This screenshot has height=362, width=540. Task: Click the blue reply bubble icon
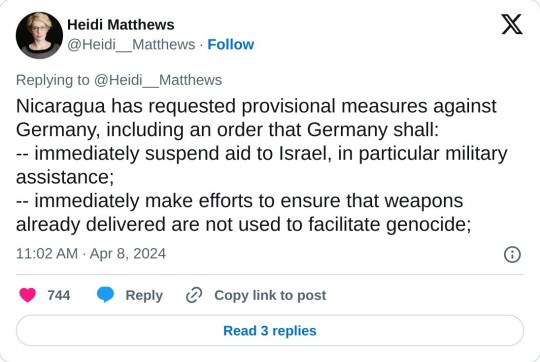pyautogui.click(x=105, y=295)
